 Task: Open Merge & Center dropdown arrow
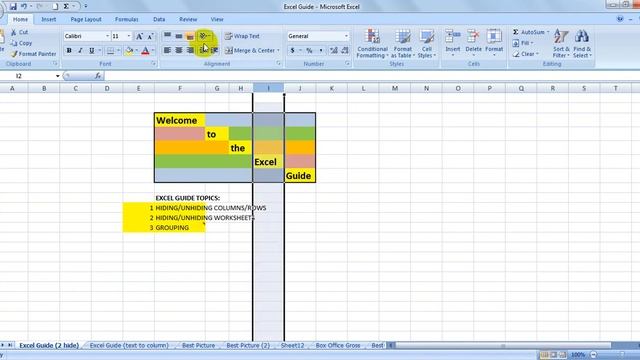278,51
